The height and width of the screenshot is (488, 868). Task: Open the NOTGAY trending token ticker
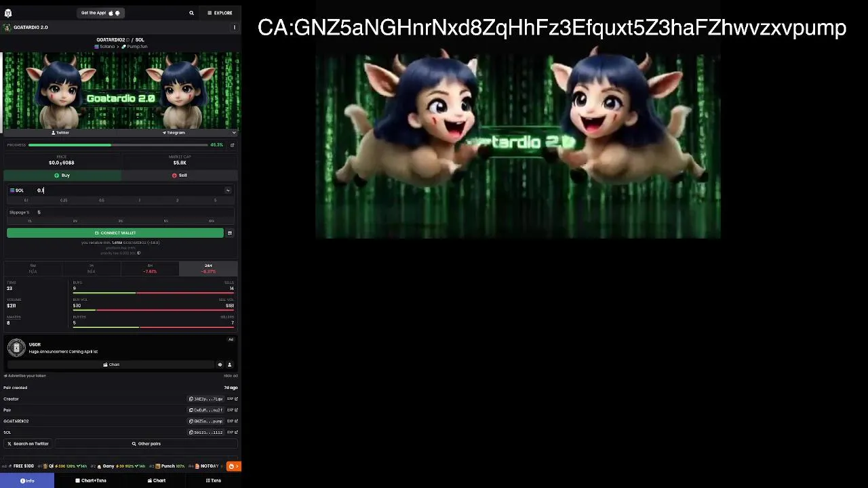click(x=207, y=466)
